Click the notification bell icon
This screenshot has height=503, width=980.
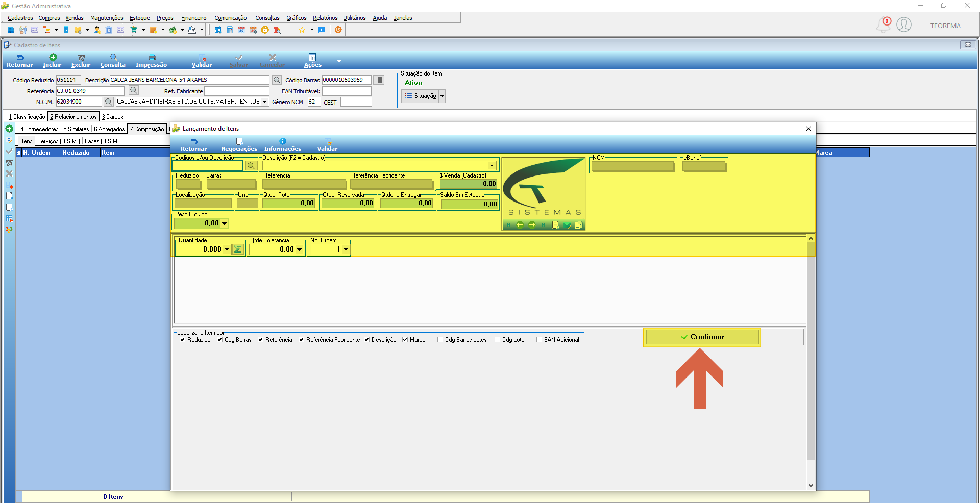coord(883,24)
